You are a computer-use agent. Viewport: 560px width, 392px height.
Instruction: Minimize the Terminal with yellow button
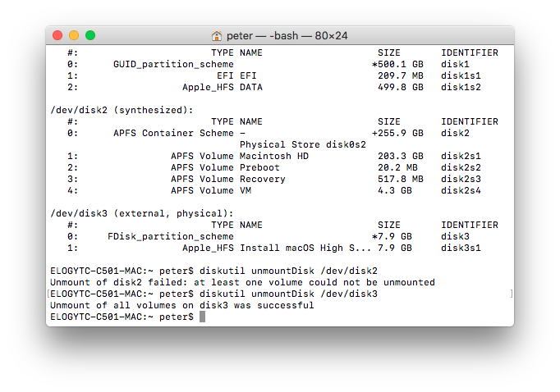click(74, 35)
